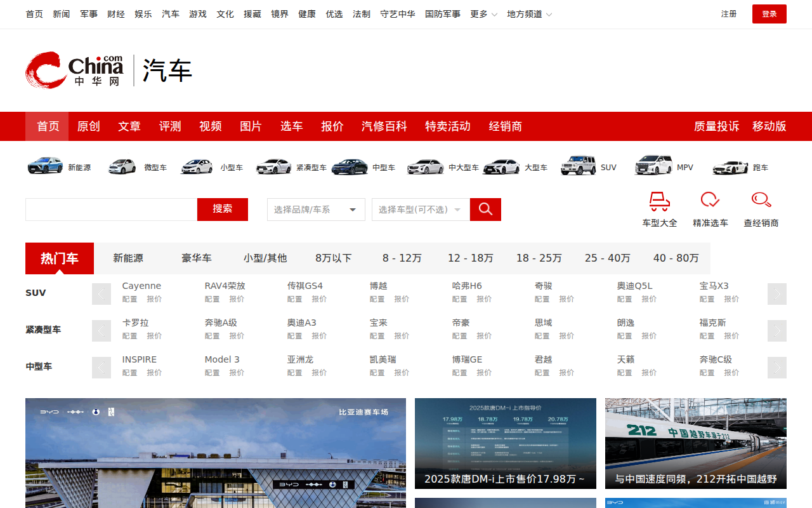Click 配置 under 天籁
This screenshot has height=508, width=812.
pyautogui.click(x=625, y=373)
